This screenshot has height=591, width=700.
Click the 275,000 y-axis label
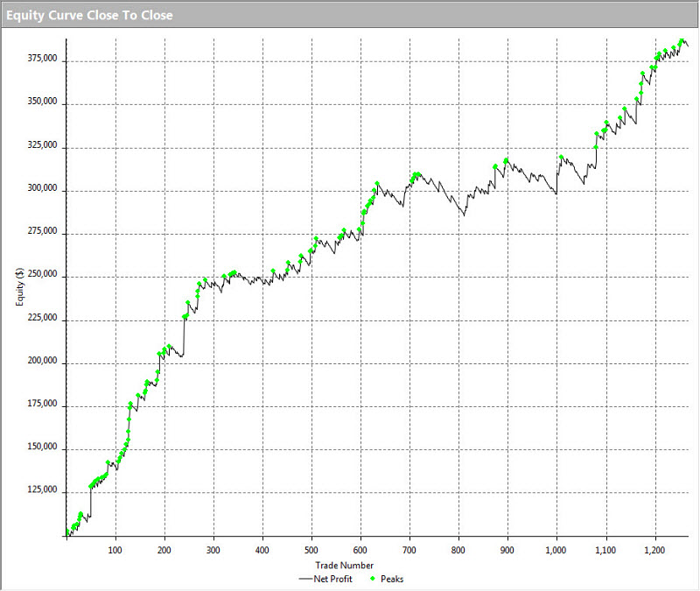pos(42,231)
